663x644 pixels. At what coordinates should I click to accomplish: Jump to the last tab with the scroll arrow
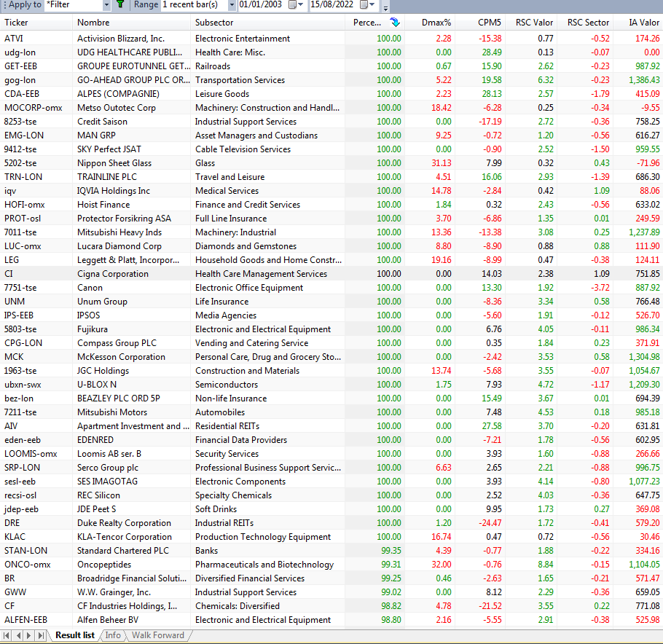coord(41,635)
